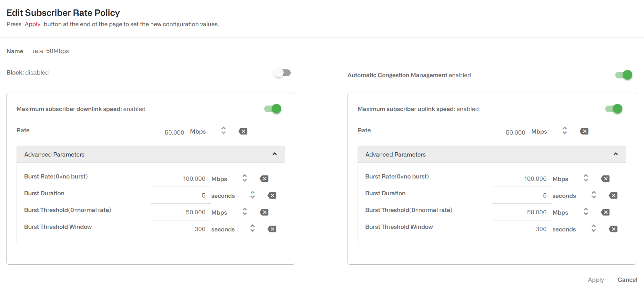The height and width of the screenshot is (295, 644).
Task: Disable Maximum subscriber uplink speed
Action: [x=613, y=109]
